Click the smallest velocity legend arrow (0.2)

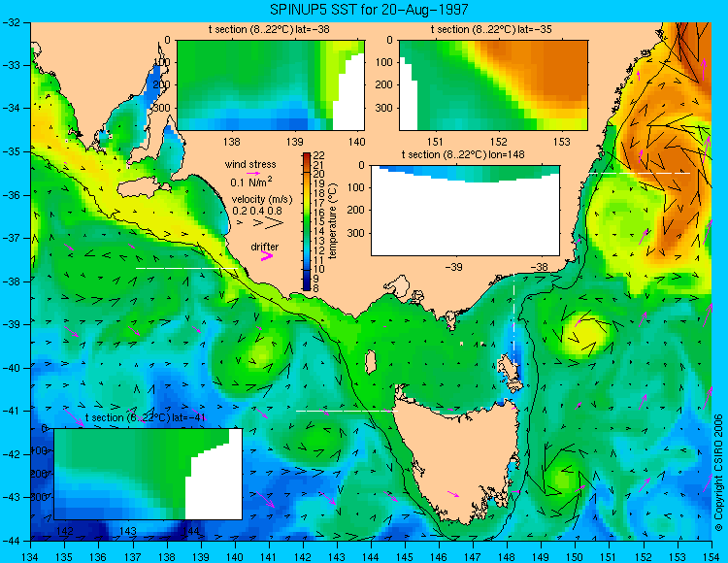click(x=240, y=223)
